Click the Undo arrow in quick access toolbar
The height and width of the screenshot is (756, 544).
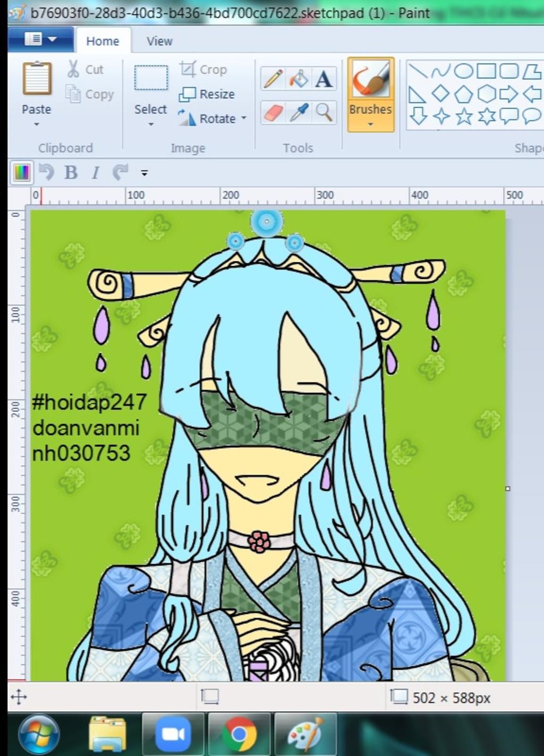pyautogui.click(x=47, y=172)
